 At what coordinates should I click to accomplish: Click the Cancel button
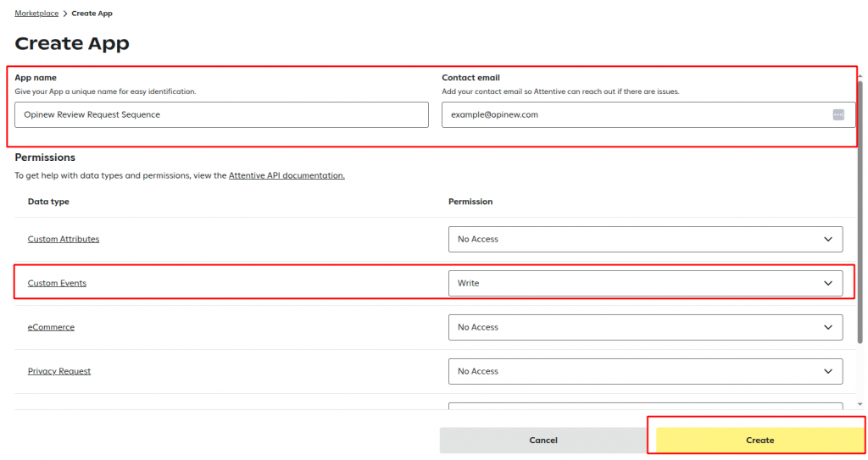pos(543,440)
